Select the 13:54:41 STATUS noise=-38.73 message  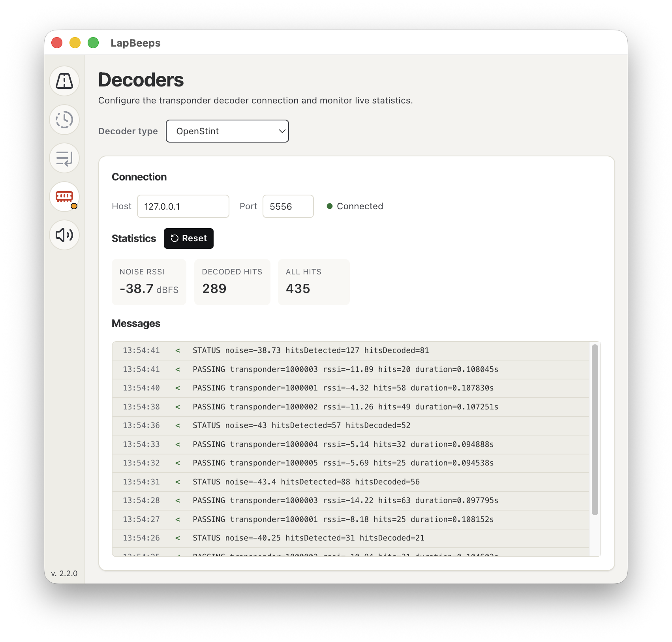click(351, 351)
